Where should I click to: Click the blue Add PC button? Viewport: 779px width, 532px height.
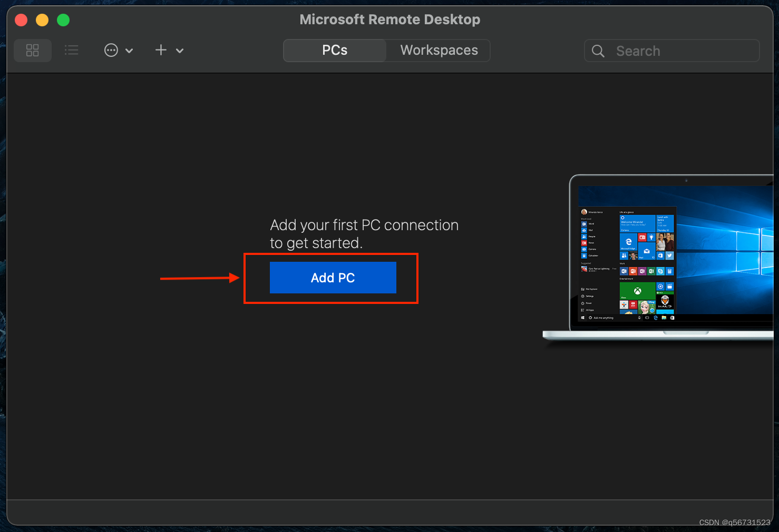pyautogui.click(x=333, y=278)
